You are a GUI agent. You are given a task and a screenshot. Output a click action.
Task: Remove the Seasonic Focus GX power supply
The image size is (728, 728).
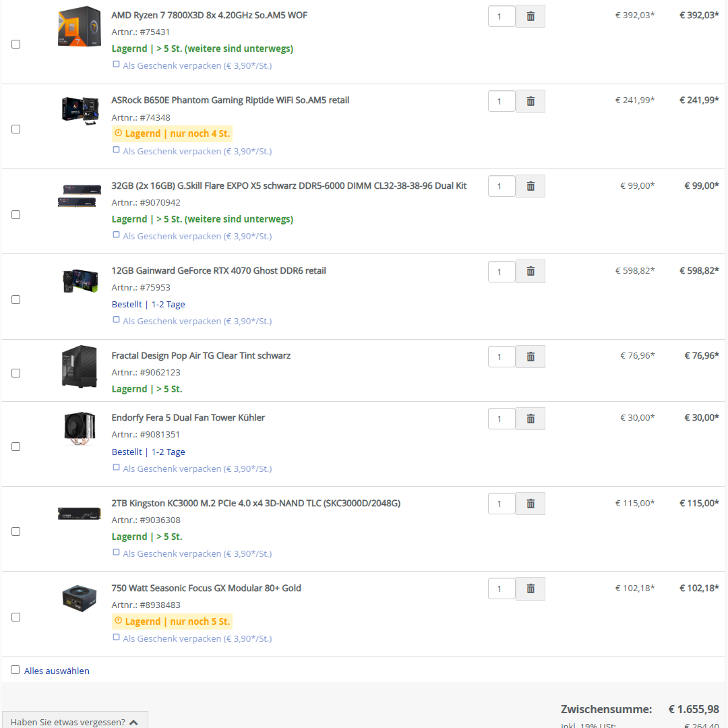coord(530,588)
